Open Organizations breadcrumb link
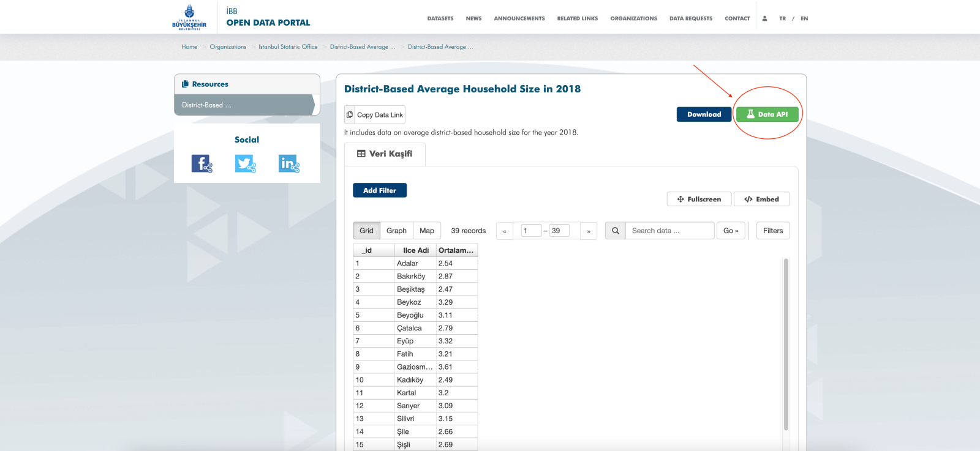The width and height of the screenshot is (980, 451). pos(228,47)
